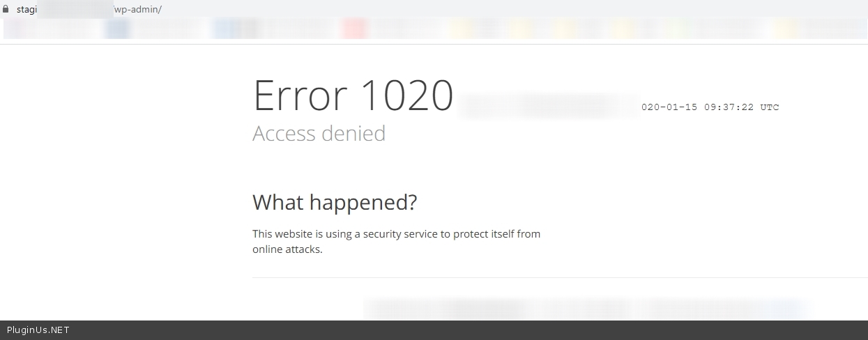
Task: Click the "Access denied" subtitle
Action: (x=319, y=133)
